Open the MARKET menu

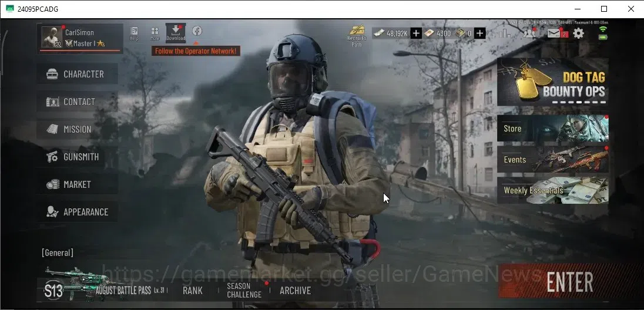click(77, 184)
